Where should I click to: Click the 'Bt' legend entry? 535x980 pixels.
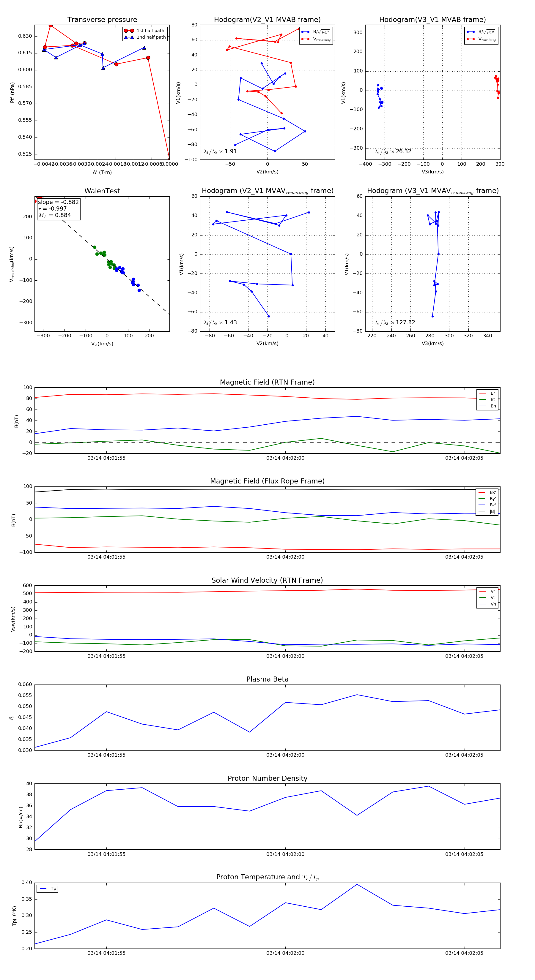(x=487, y=399)
